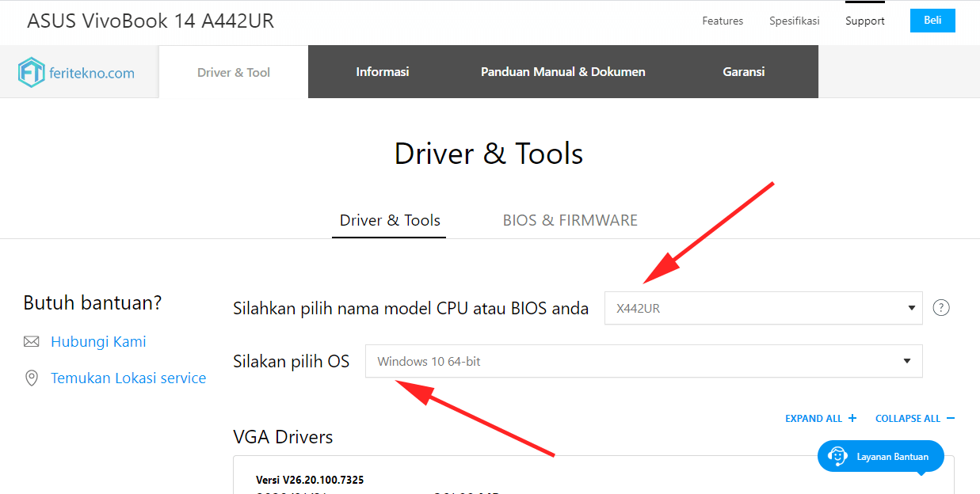Open the Support link
Screen dimensions: 980x494
pyautogui.click(x=865, y=21)
